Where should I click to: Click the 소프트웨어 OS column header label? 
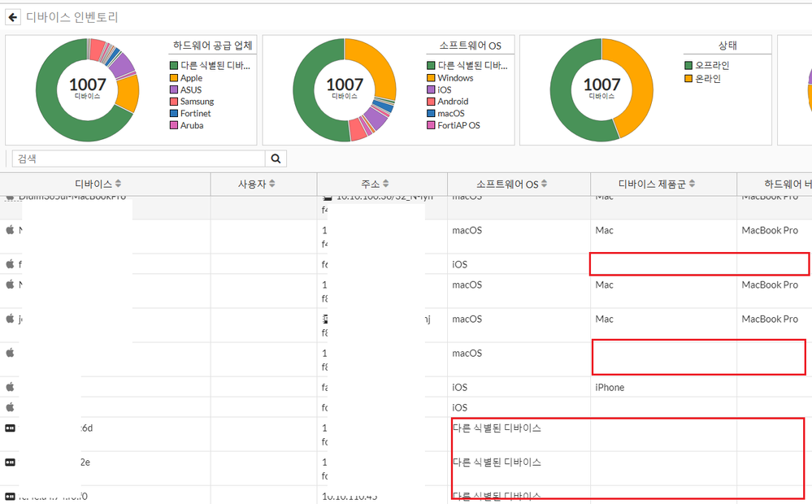[x=507, y=184]
